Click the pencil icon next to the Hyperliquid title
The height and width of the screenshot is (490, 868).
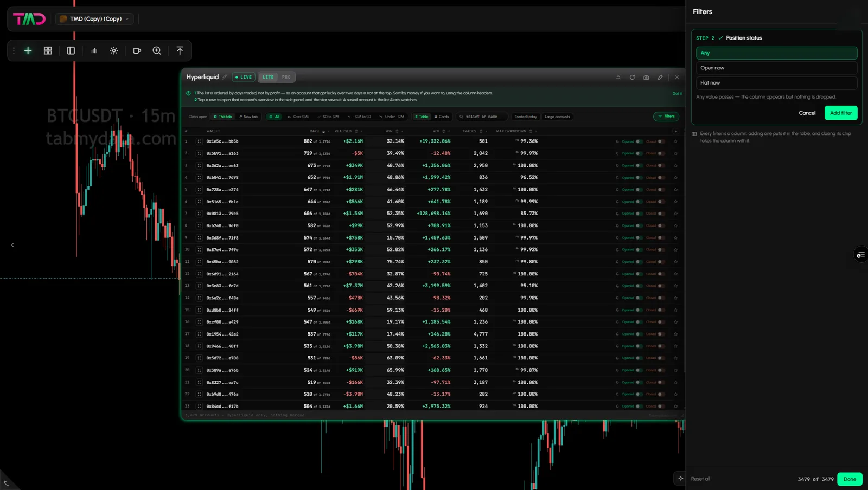point(224,77)
